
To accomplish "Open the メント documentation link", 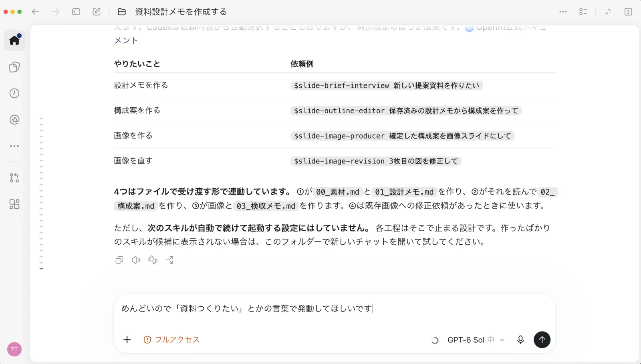I will pos(126,40).
